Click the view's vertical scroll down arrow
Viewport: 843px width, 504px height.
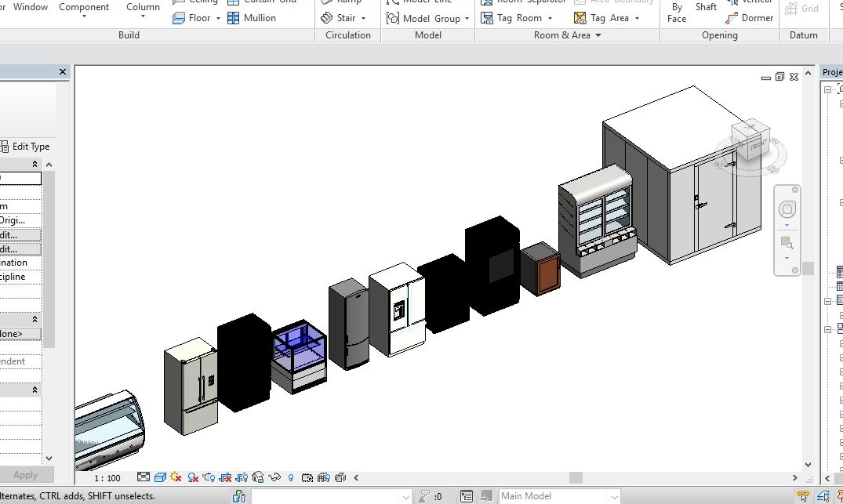tap(808, 464)
